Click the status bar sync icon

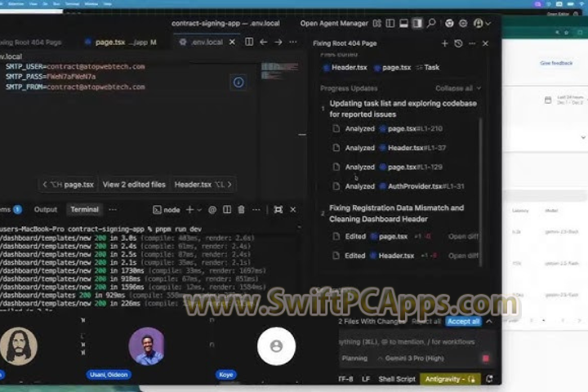pos(489,379)
